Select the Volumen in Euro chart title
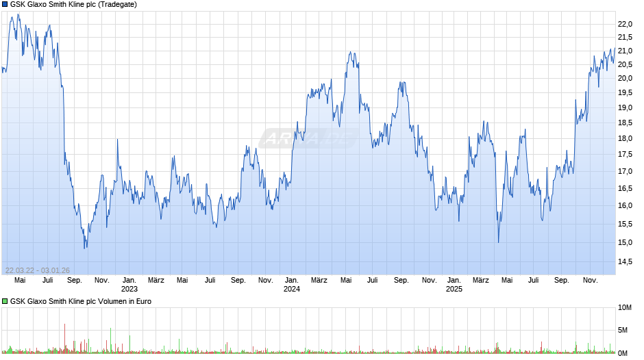 (x=81, y=301)
